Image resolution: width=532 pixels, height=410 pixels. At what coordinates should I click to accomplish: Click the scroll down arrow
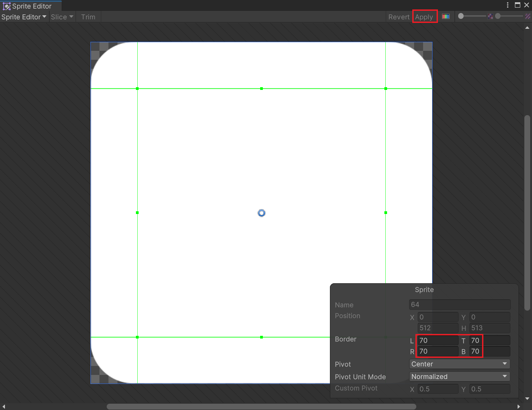click(x=527, y=398)
